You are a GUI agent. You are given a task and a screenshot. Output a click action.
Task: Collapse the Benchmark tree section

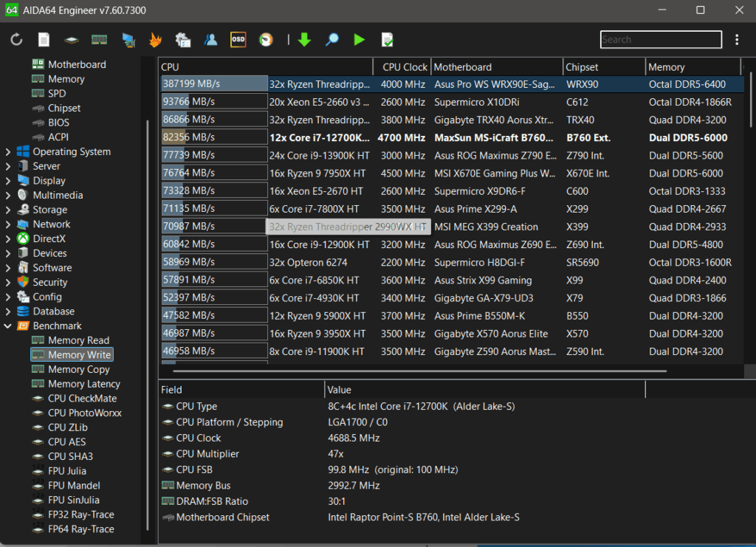8,326
